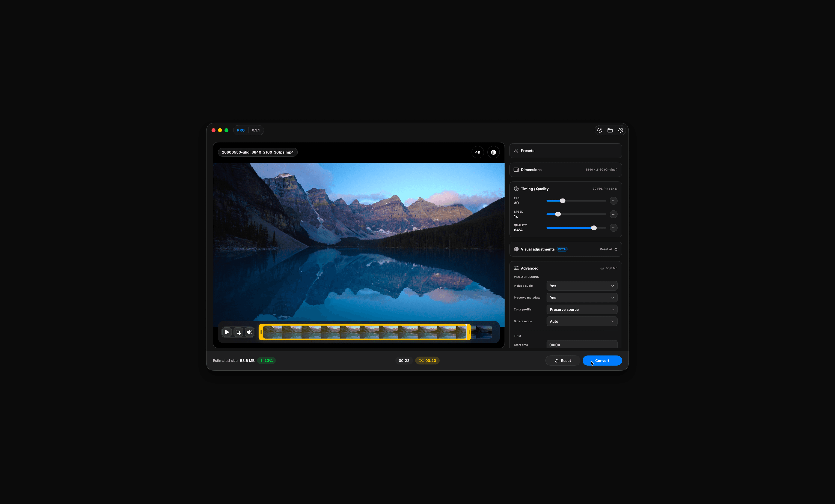Click the Reset button
835x504 pixels.
pos(562,361)
